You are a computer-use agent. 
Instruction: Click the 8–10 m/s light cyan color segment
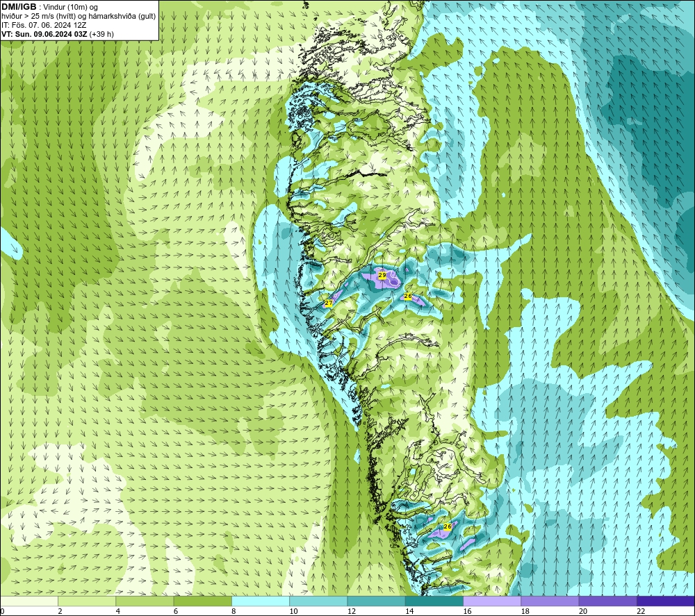[x=261, y=601]
